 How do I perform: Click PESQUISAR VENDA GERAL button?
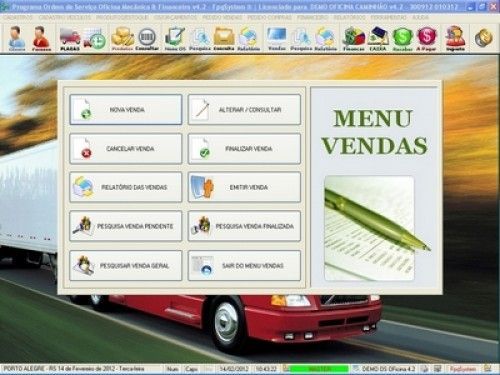(126, 266)
